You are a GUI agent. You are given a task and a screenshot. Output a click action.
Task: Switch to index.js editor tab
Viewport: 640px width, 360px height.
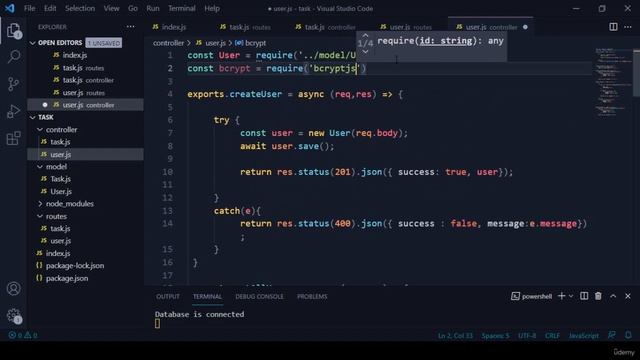169,27
